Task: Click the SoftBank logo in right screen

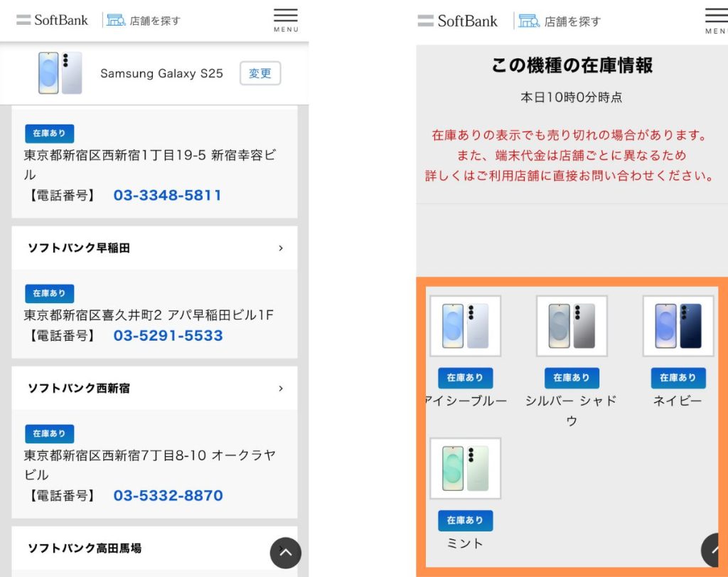Action: coord(457,21)
